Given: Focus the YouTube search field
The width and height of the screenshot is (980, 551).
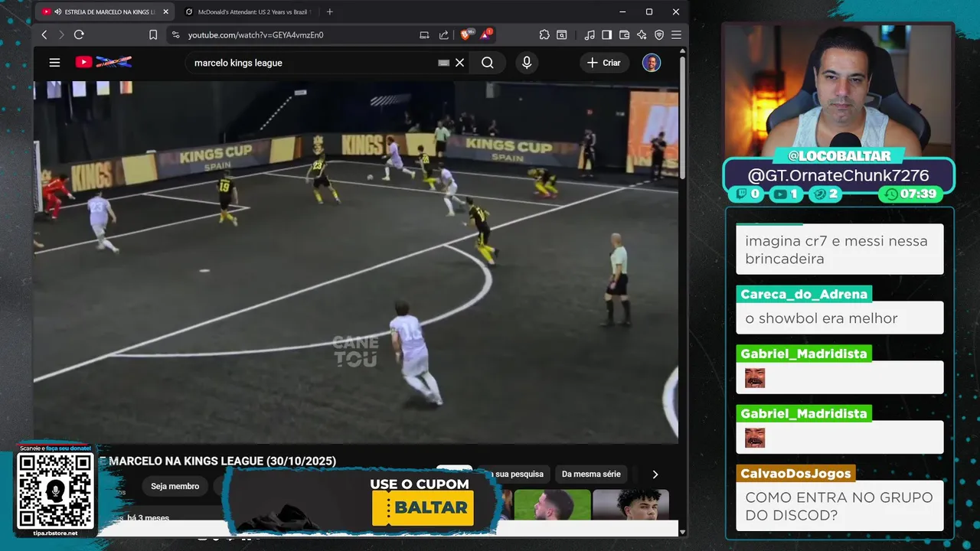Looking at the screenshot, I should pos(314,63).
